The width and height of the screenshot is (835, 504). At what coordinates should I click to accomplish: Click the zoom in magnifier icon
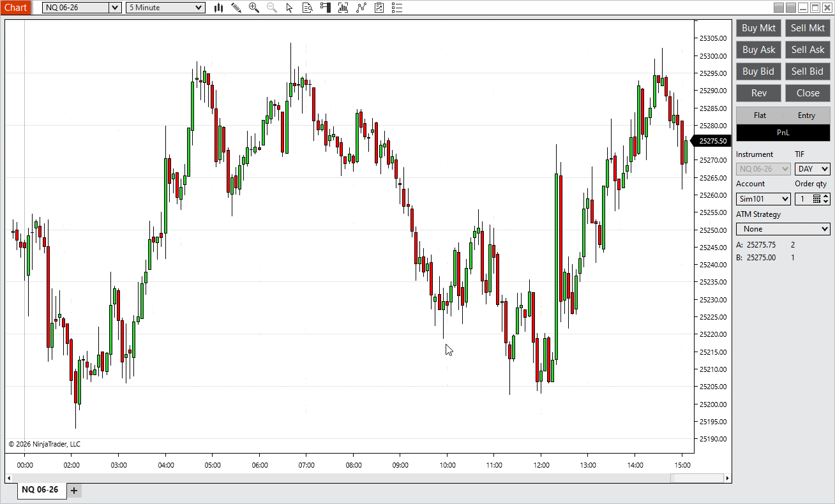(x=254, y=8)
